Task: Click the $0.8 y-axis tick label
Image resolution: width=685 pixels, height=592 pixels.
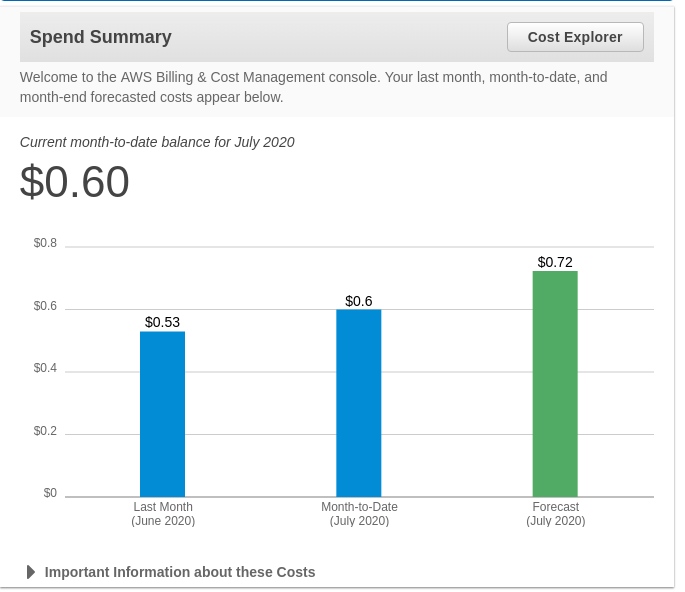Action: pos(45,243)
